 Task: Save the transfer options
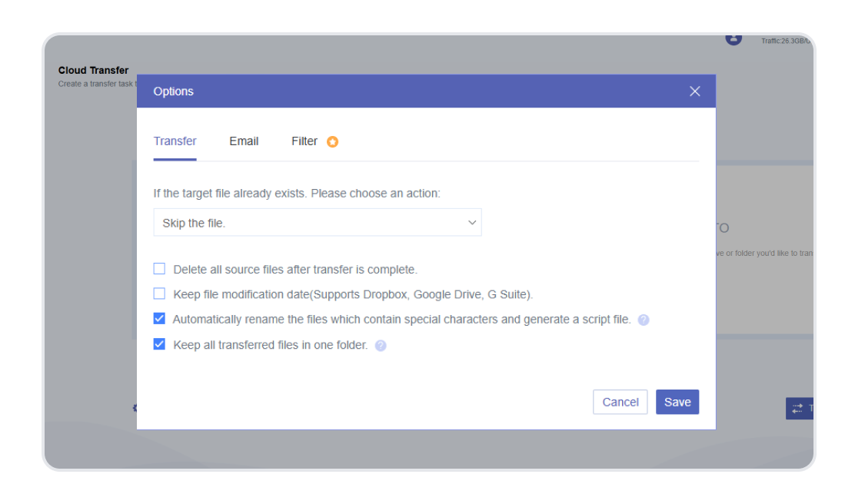677,402
